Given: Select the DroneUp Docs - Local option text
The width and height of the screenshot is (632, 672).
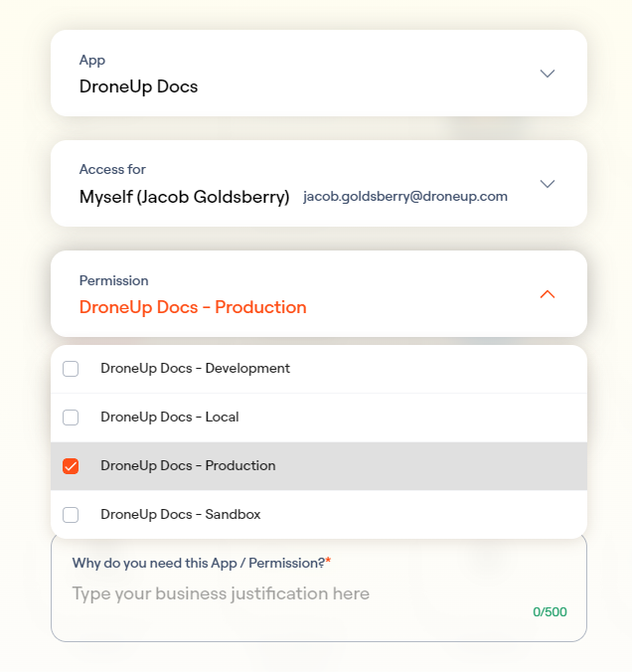Looking at the screenshot, I should [170, 417].
